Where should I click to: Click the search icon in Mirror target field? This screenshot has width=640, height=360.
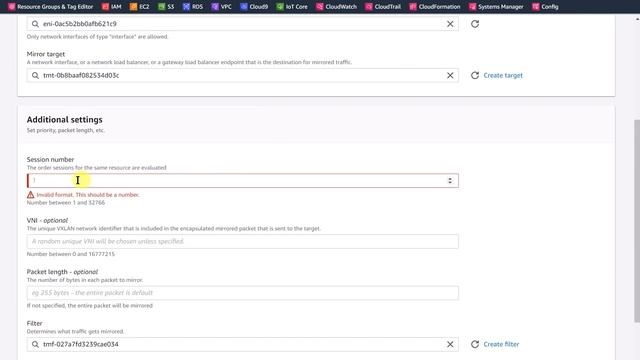[35, 76]
